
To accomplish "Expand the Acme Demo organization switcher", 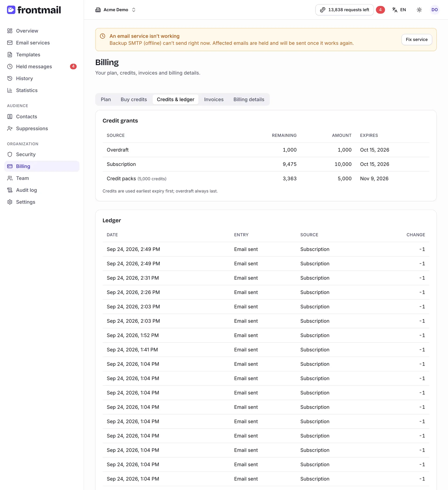I will coord(115,10).
